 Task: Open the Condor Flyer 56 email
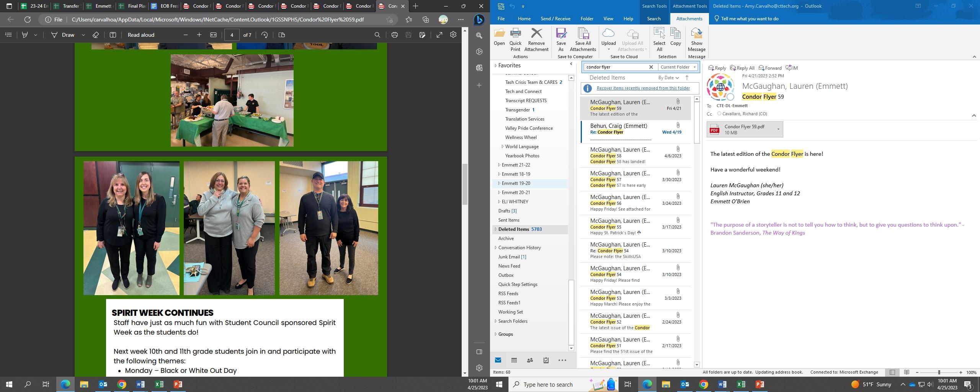pyautogui.click(x=635, y=203)
